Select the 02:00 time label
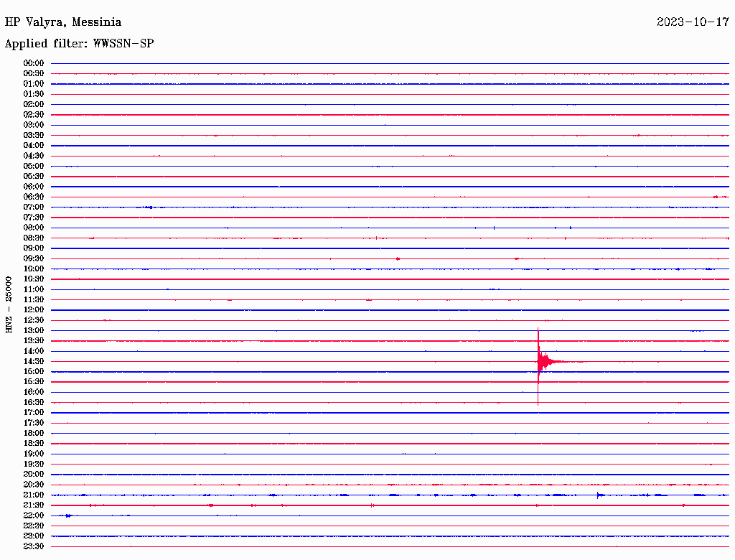 pos(34,105)
